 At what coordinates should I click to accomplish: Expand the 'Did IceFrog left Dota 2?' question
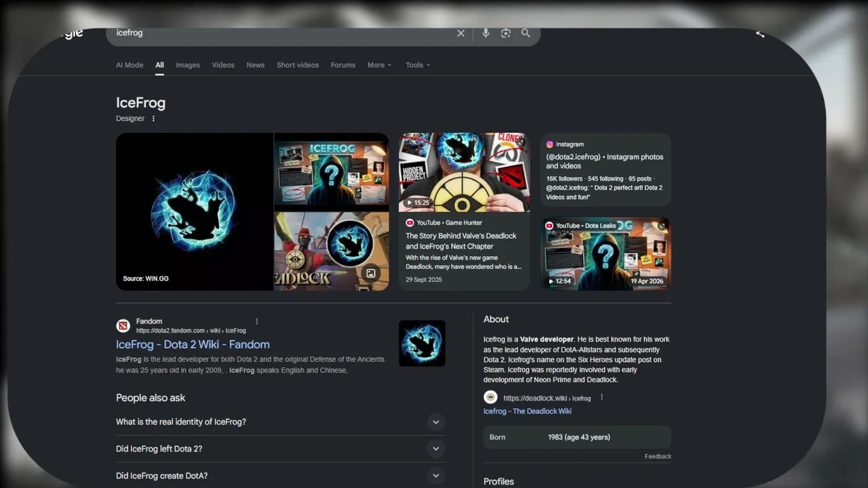tap(436, 449)
